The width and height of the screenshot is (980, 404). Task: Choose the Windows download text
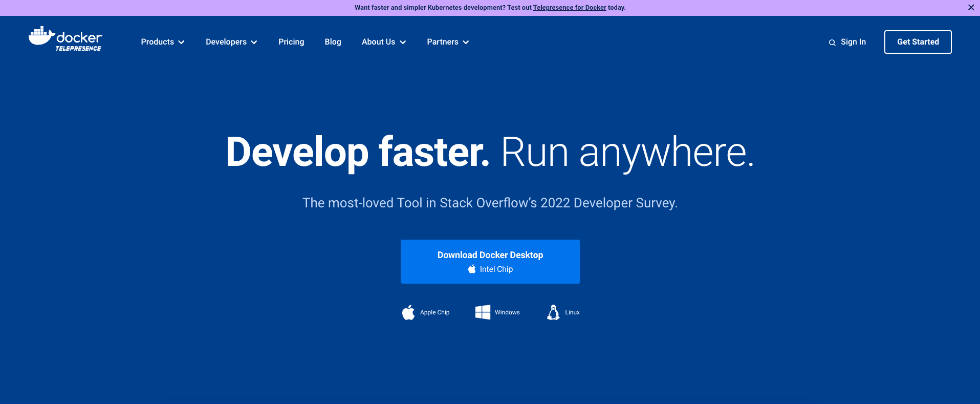pos(507,312)
